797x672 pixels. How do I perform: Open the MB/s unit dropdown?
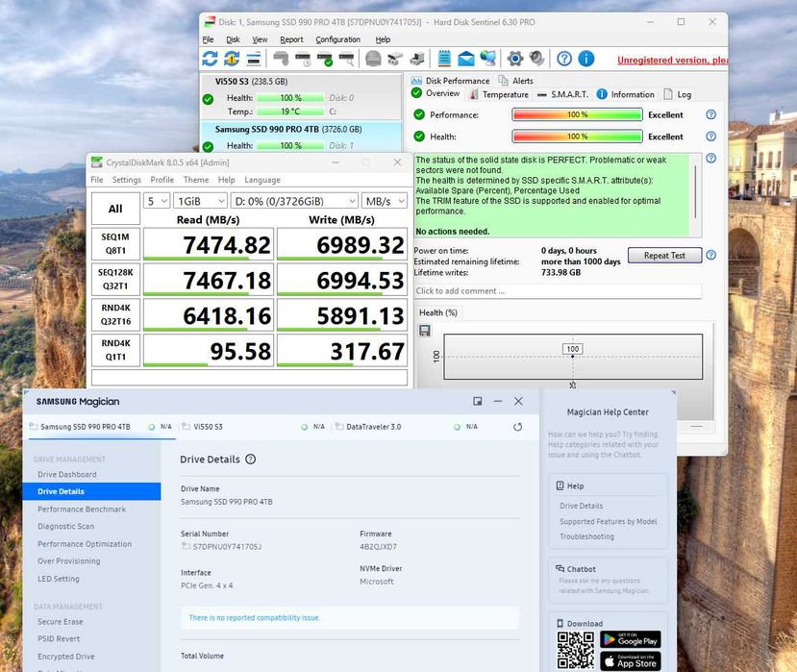pyautogui.click(x=385, y=201)
